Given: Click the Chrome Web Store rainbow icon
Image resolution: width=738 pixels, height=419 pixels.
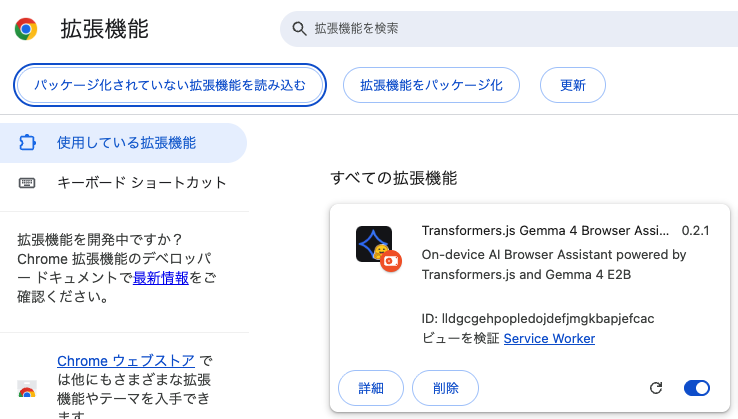Looking at the screenshot, I should (x=27, y=389).
